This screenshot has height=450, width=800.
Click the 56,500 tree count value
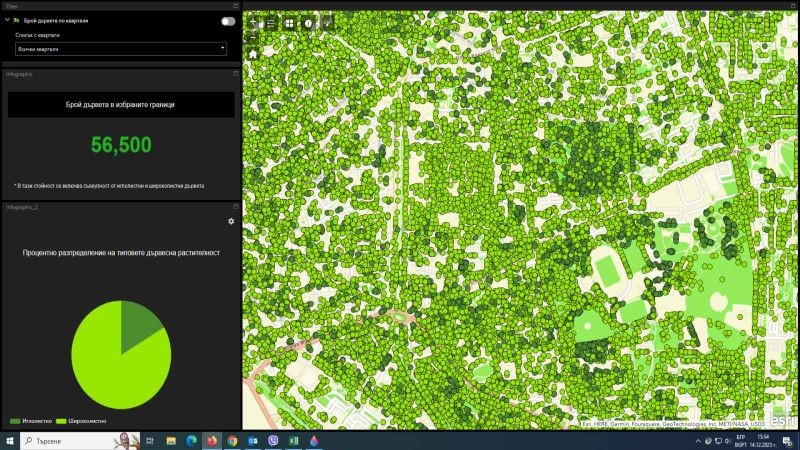click(121, 145)
